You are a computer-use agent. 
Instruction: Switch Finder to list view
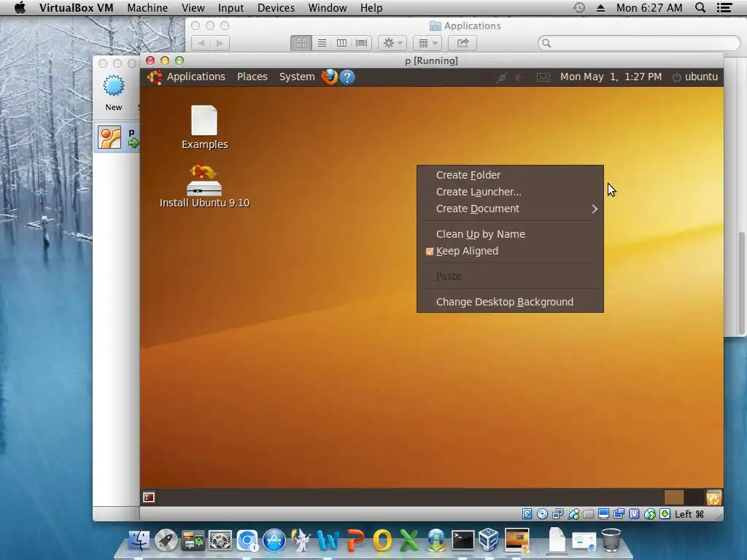[322, 43]
